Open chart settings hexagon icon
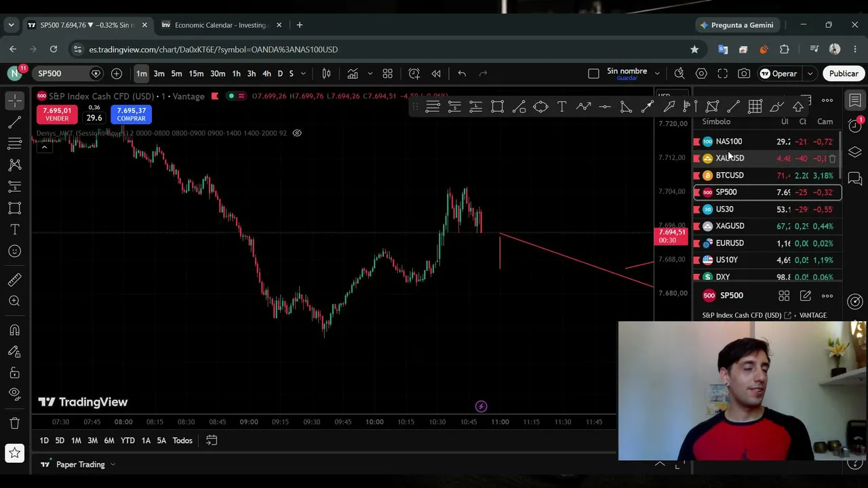This screenshot has height=488, width=868. tap(701, 73)
